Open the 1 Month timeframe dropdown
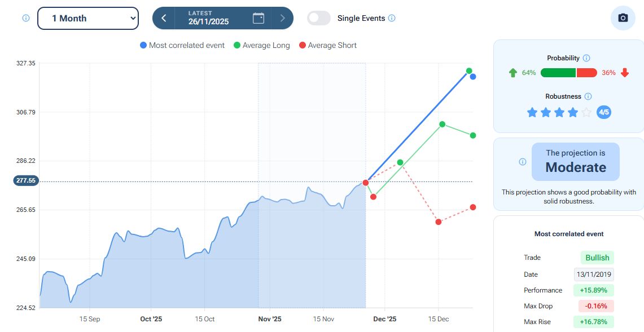Viewport: 644px width, 332px height. click(88, 18)
